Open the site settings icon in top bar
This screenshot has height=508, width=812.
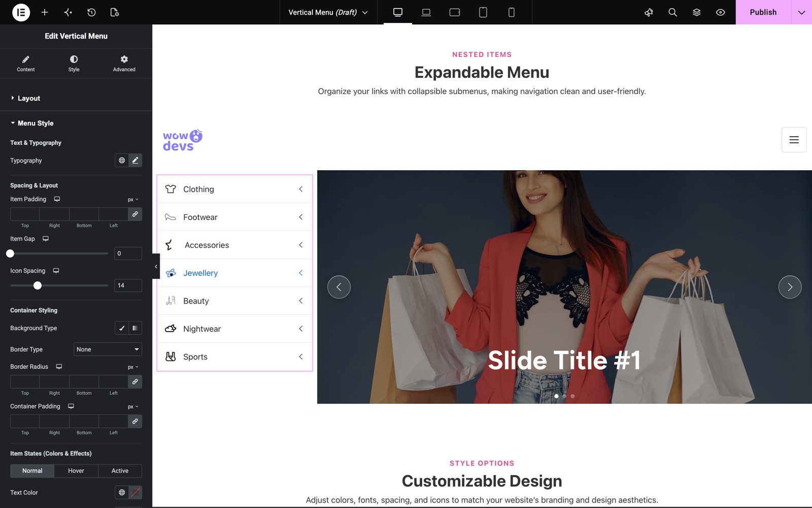coord(68,12)
